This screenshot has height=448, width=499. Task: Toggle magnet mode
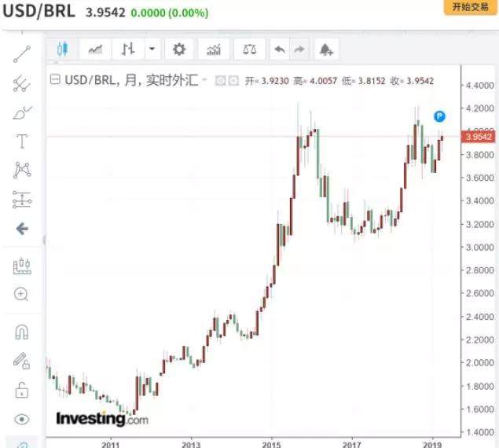click(x=22, y=332)
